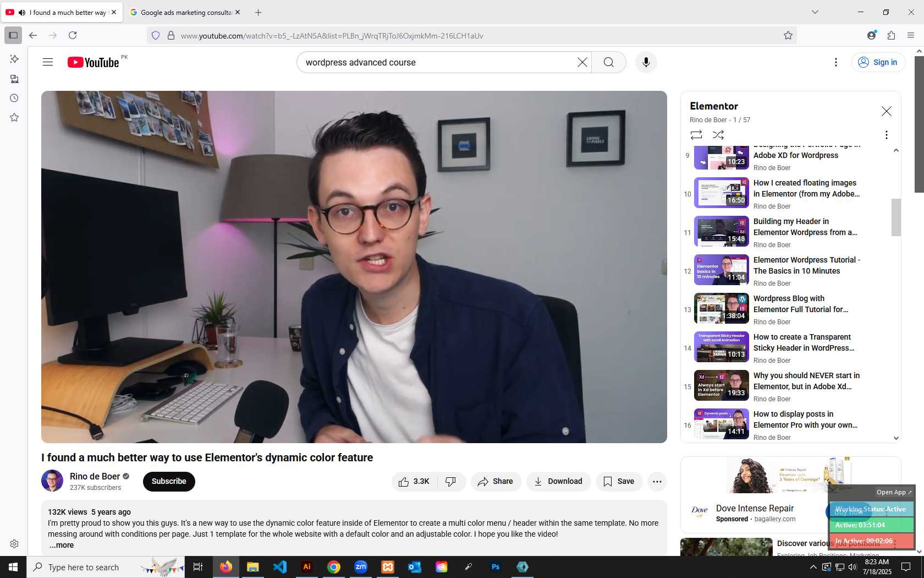Go to the YouTube home logo
The height and width of the screenshot is (578, 924).
click(93, 62)
